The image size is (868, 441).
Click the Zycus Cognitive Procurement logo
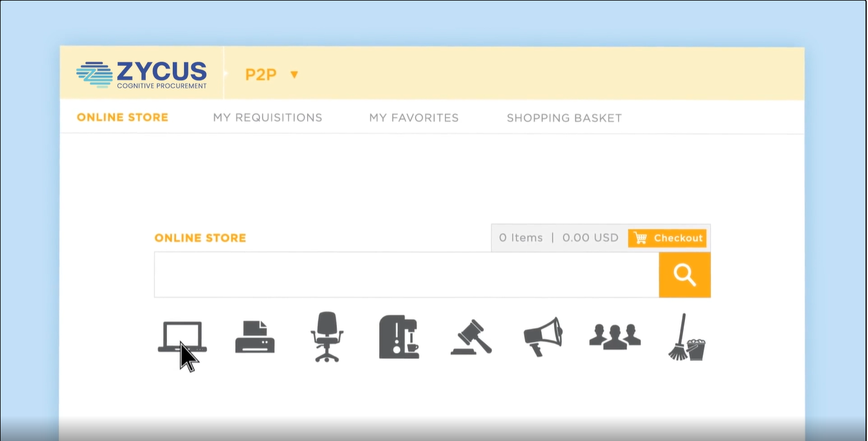tap(141, 73)
